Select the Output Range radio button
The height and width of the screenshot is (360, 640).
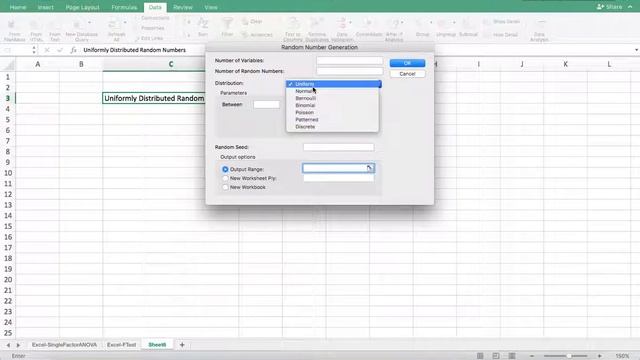225,169
